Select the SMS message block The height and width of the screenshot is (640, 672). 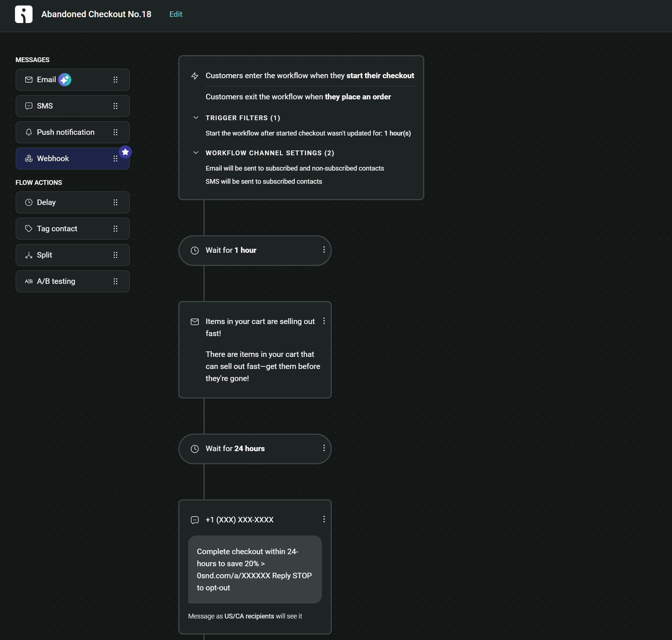(x=72, y=106)
